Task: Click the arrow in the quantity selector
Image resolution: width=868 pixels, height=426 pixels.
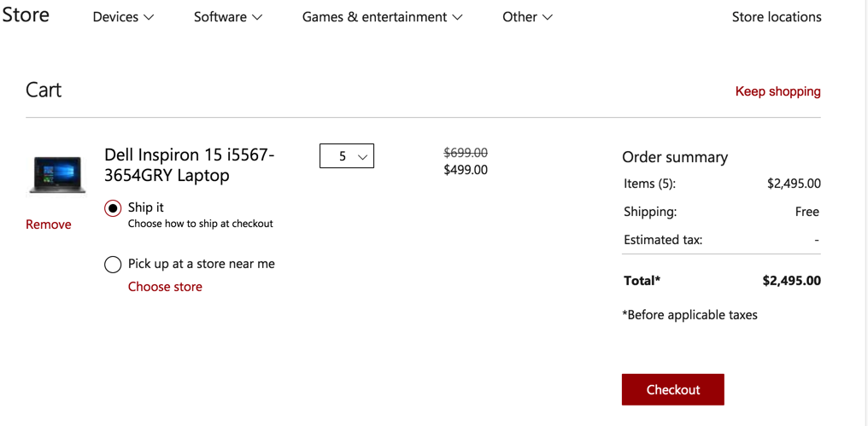Action: point(363,157)
